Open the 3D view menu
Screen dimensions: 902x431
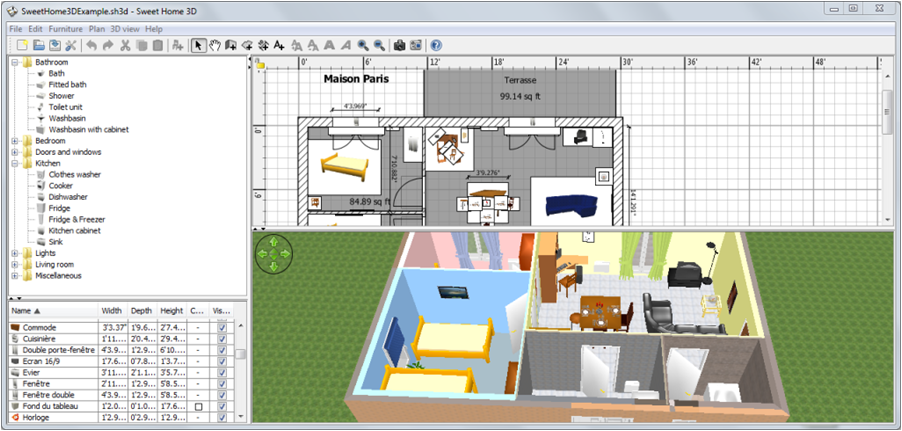click(125, 29)
